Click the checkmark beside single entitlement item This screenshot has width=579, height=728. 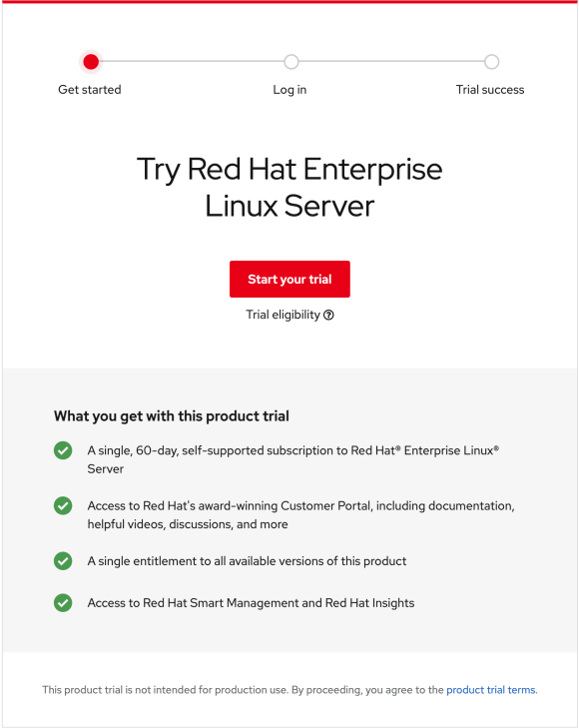[63, 561]
